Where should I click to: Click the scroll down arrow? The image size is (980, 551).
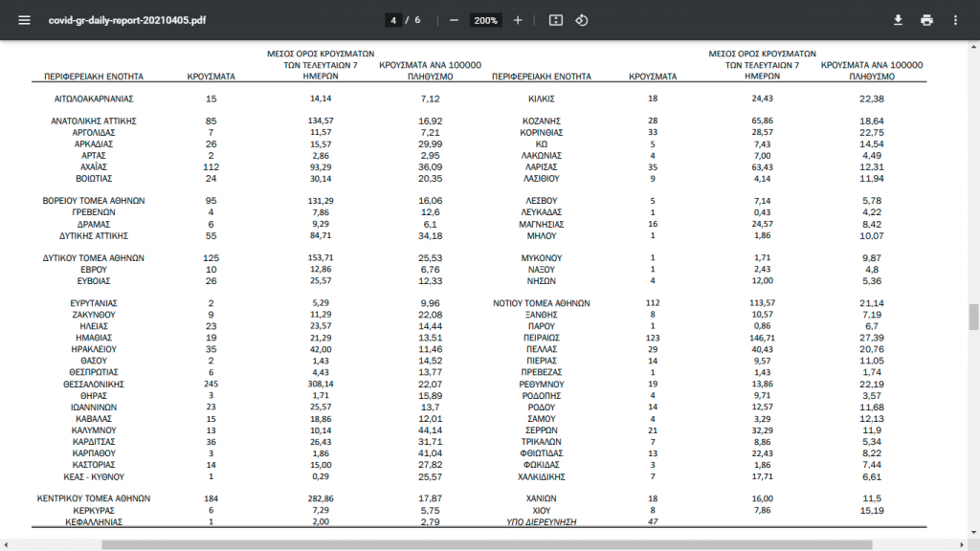coord(973,533)
